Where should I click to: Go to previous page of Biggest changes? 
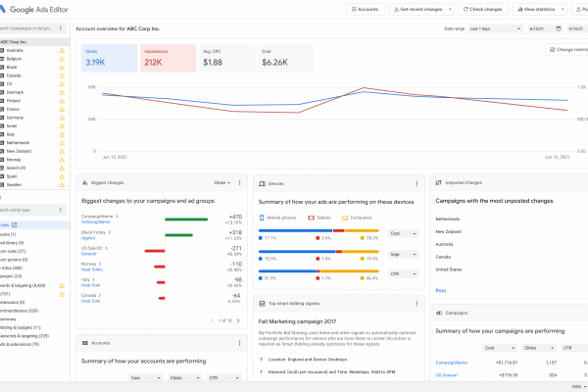tap(212, 320)
